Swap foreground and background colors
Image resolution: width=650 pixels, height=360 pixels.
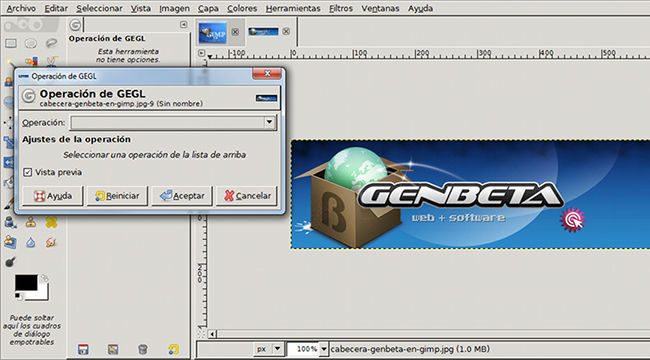pyautogui.click(x=44, y=278)
